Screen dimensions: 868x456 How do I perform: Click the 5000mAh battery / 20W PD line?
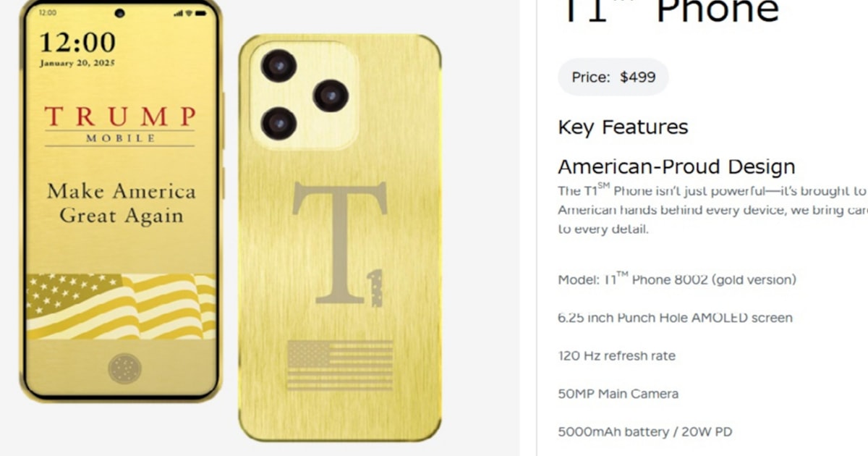click(644, 432)
